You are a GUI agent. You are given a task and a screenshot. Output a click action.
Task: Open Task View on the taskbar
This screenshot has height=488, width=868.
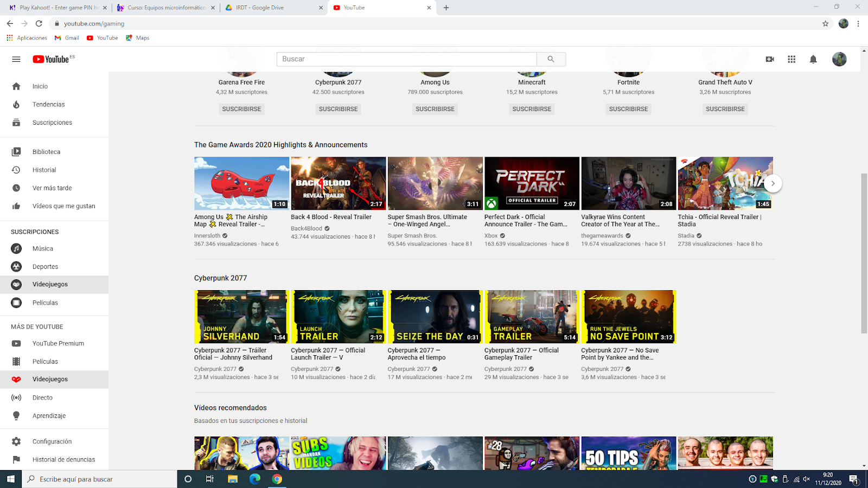(210, 479)
